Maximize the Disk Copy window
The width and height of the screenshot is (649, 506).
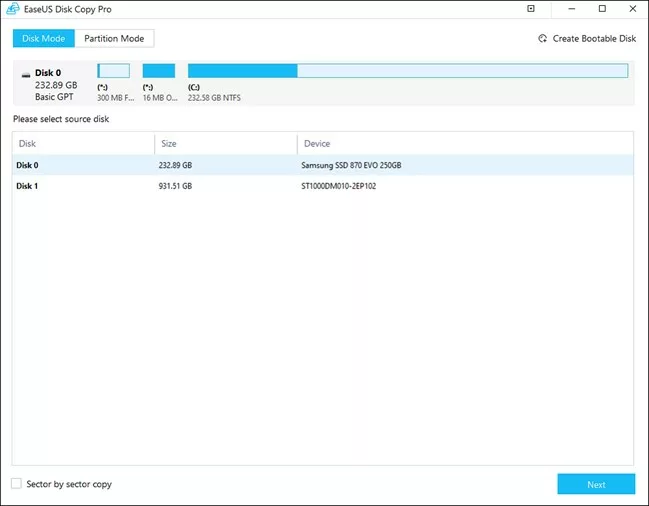click(x=602, y=9)
